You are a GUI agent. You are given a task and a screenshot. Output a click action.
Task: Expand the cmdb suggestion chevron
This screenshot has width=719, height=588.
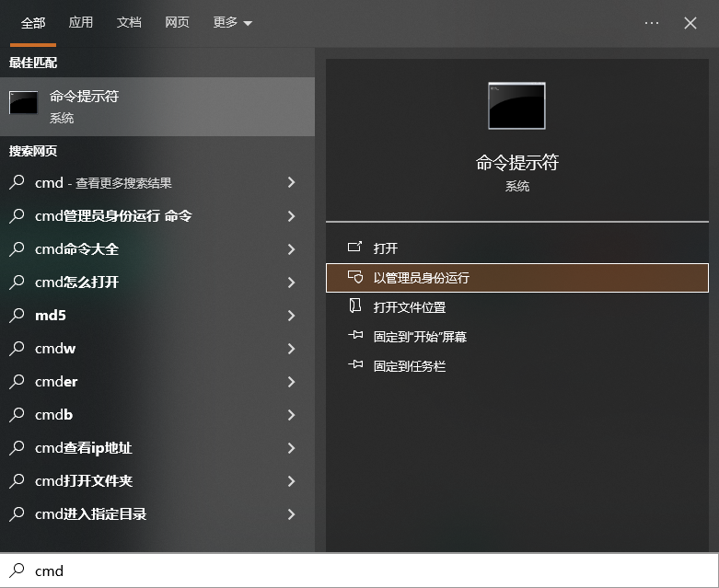click(291, 415)
